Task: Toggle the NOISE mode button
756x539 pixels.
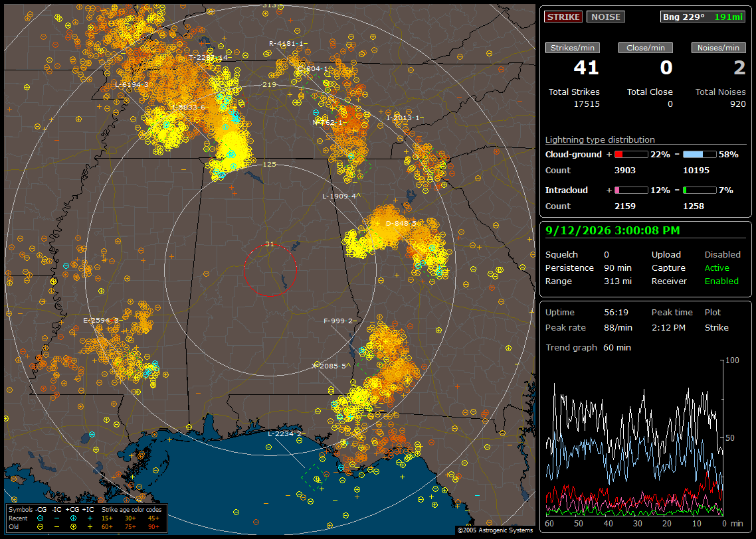Action: [606, 17]
